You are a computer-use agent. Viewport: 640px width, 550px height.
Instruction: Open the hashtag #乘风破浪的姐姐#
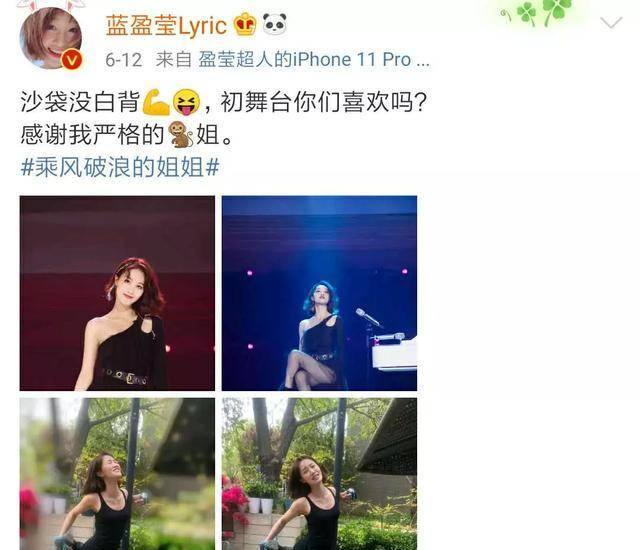tap(120, 167)
